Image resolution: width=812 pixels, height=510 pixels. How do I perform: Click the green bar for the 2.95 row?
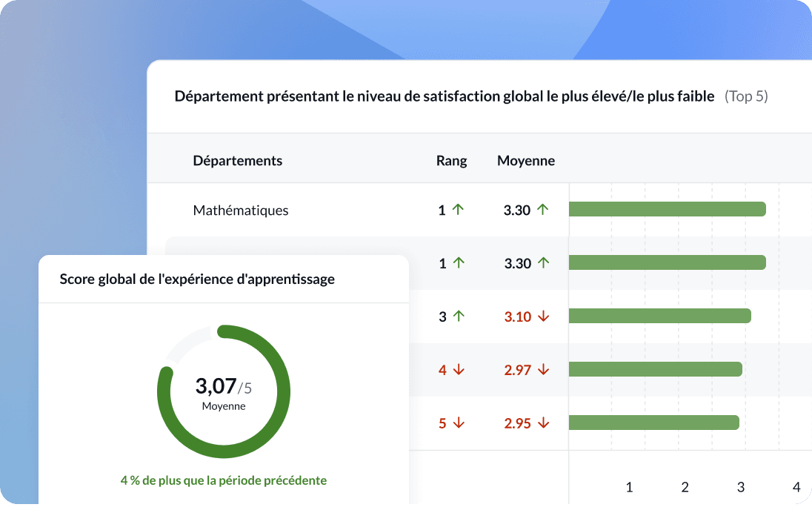(654, 423)
